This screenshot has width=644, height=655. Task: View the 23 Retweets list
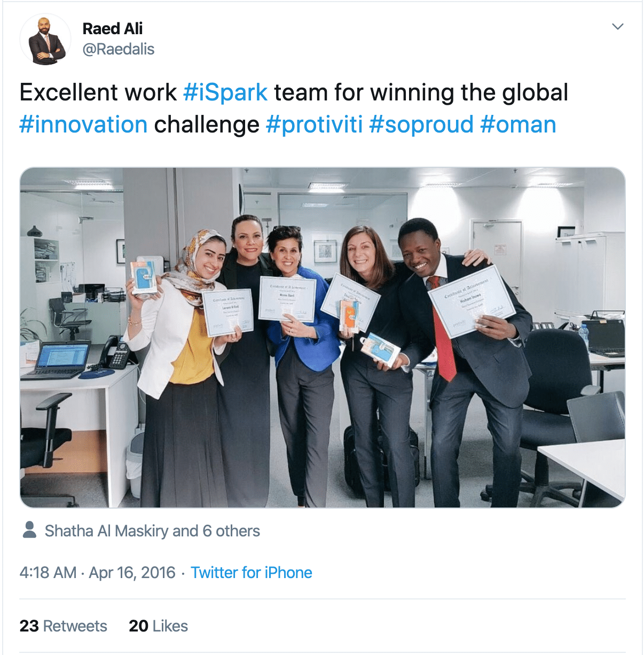tap(63, 626)
